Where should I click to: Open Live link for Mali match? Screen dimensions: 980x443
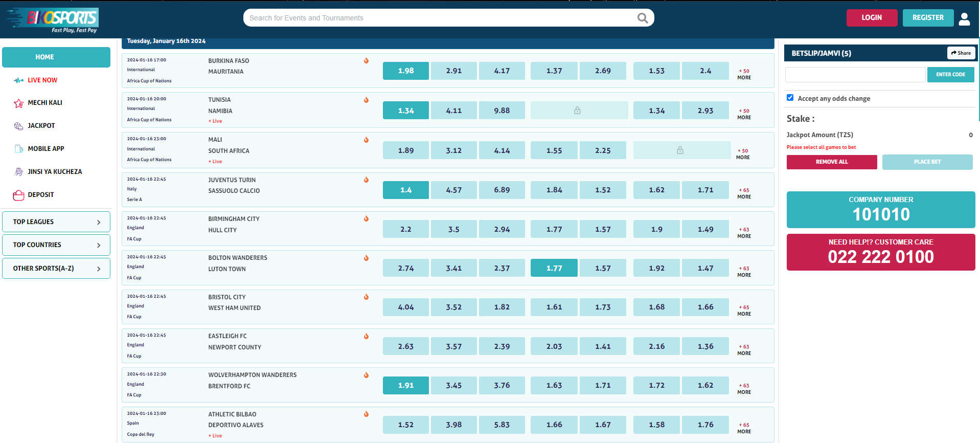coord(215,162)
